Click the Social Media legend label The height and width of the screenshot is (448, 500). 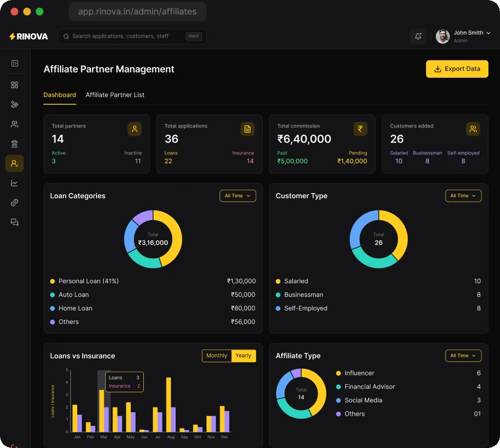click(x=363, y=401)
